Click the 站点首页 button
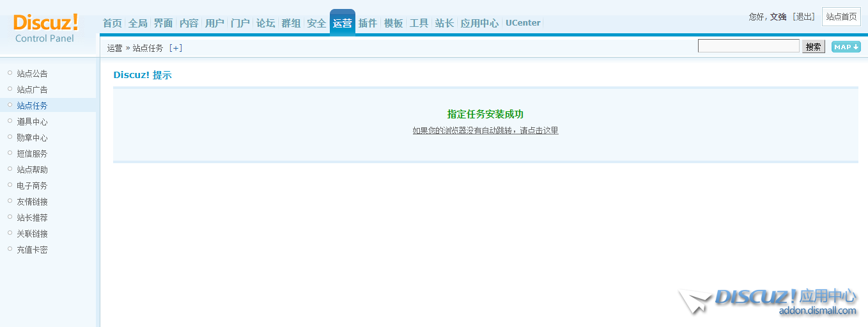This screenshot has width=868, height=327. (x=841, y=17)
